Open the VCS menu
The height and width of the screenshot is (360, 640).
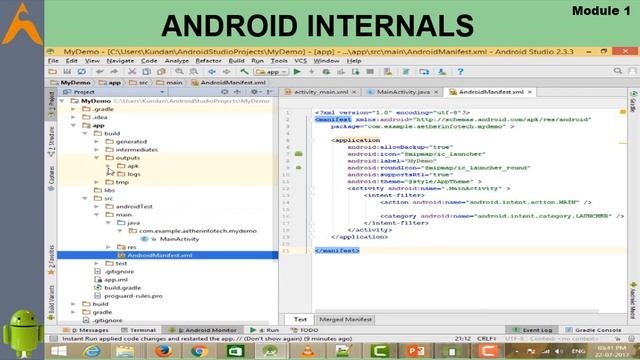coord(300,61)
